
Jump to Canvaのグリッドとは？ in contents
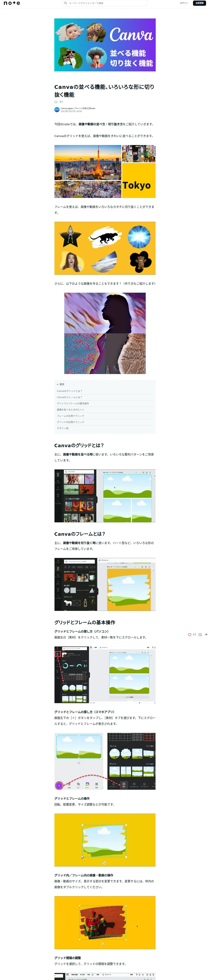69,391
